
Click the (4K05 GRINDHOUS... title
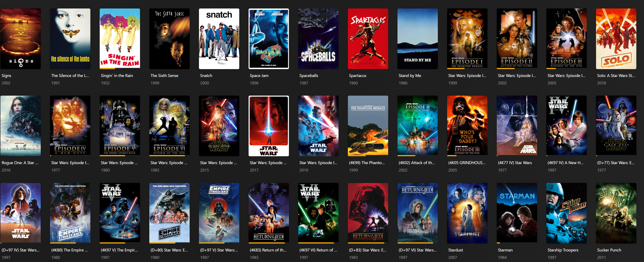467,163
